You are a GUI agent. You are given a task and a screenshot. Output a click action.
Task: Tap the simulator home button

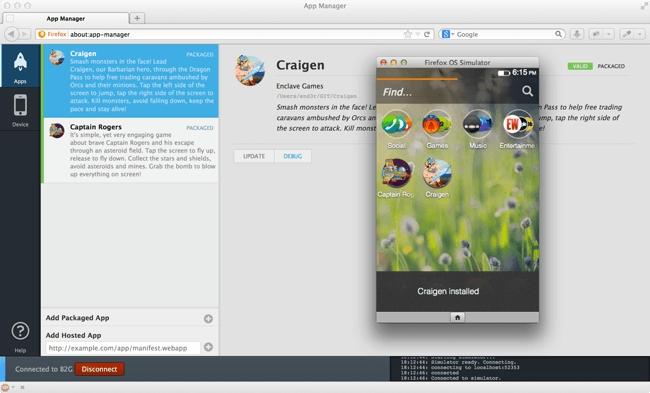click(x=457, y=317)
